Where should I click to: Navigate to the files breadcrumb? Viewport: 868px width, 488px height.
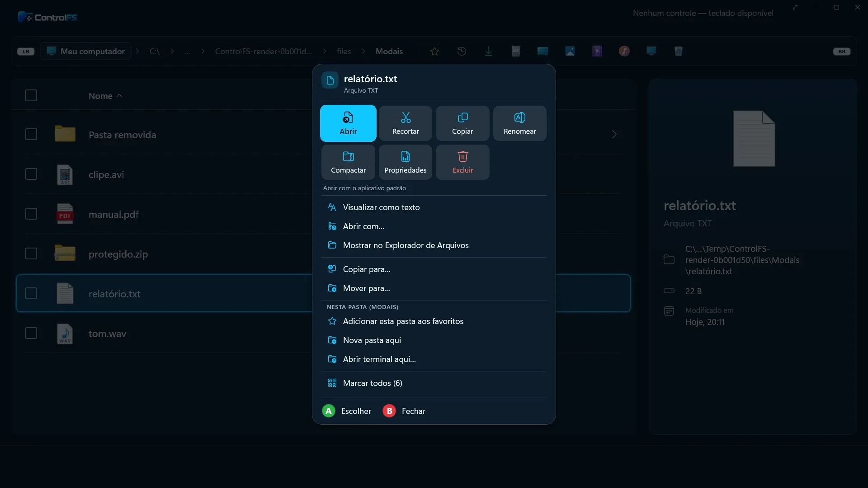click(x=344, y=52)
